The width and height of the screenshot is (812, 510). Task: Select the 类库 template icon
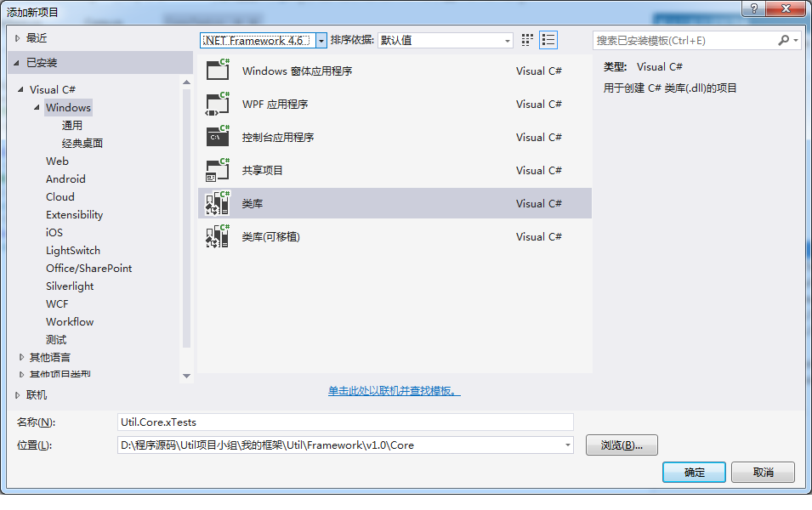pyautogui.click(x=218, y=203)
